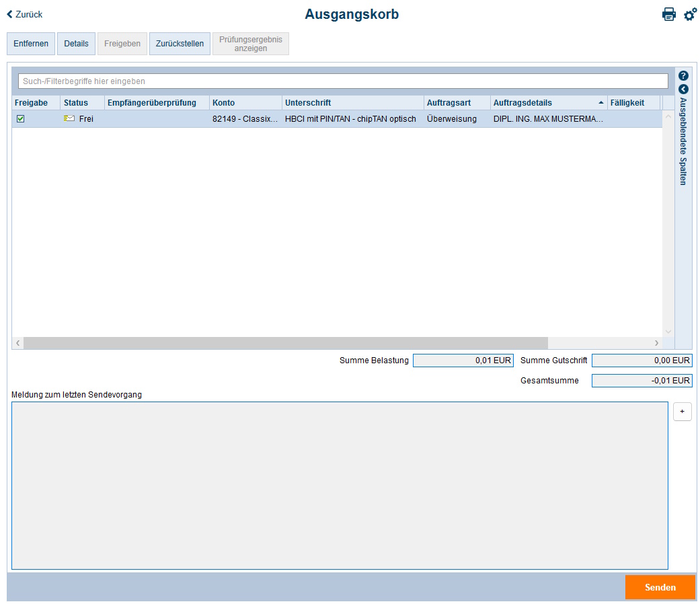Open the settings gear icon
Viewport: 700px width, 604px height.
coord(690,14)
